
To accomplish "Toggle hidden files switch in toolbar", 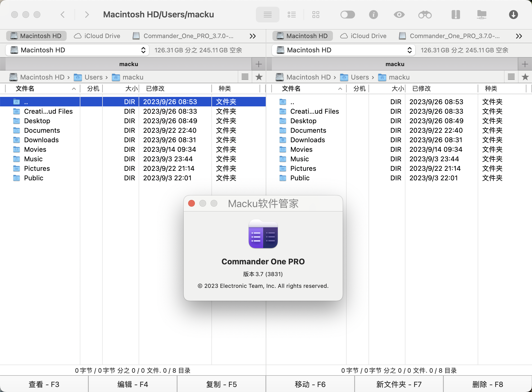I will click(x=348, y=15).
